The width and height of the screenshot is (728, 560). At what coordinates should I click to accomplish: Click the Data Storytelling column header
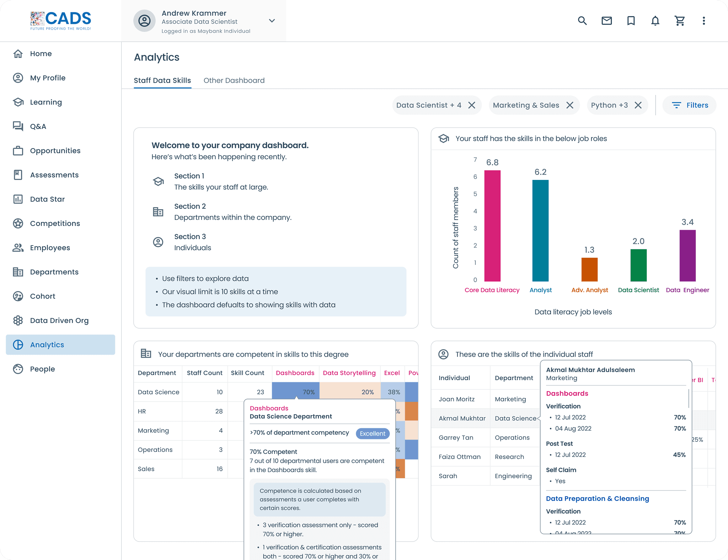[x=349, y=373]
